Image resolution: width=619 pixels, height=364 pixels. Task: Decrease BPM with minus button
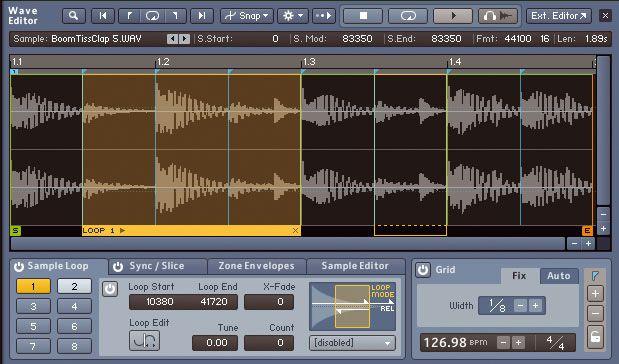pos(503,342)
